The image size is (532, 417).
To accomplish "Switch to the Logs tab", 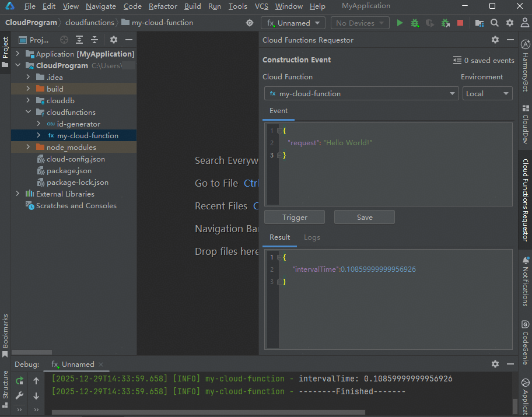I will [x=311, y=237].
